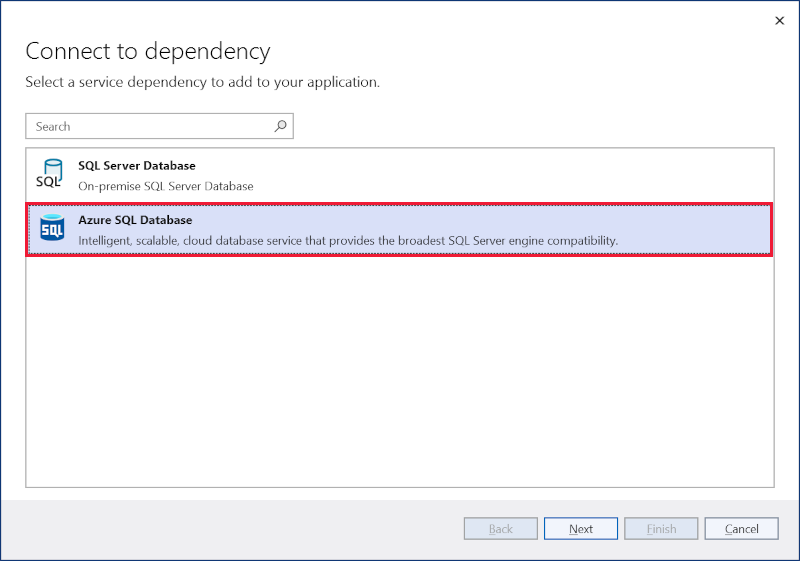Click the Select a service dependency subtitle
The height and width of the screenshot is (561, 800).
[202, 82]
